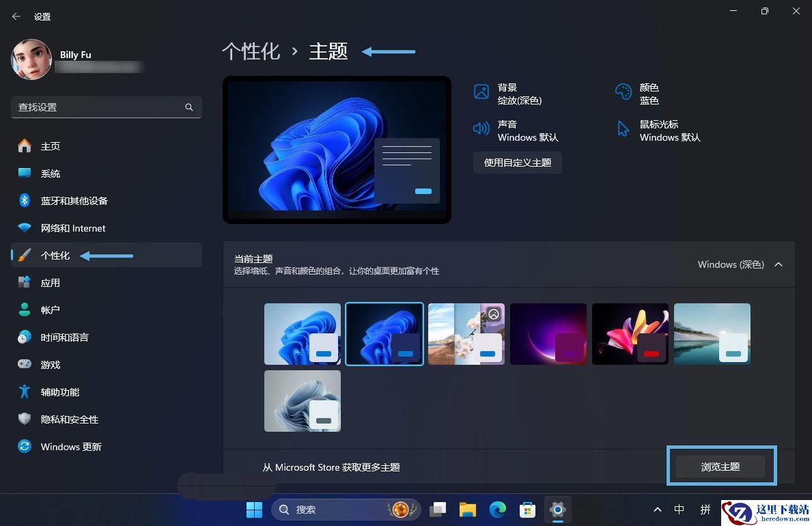Click the Billy Fu profile avatar

[31, 59]
